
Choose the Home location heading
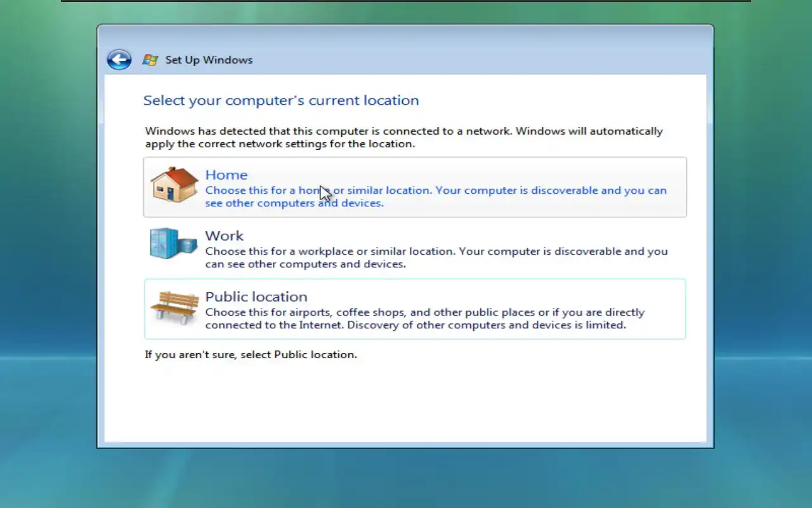click(226, 175)
